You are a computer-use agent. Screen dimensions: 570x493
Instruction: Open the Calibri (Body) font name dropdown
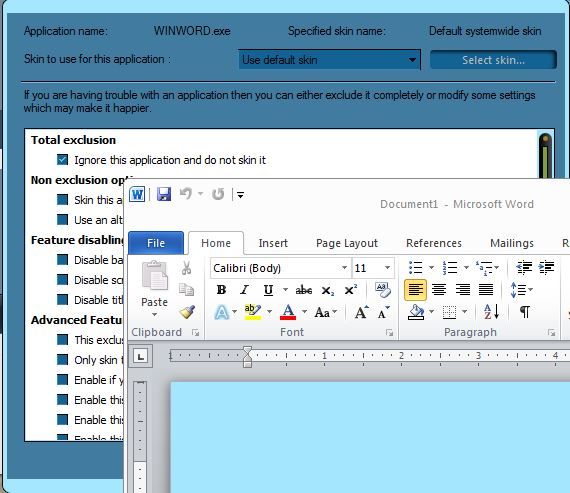click(344, 268)
